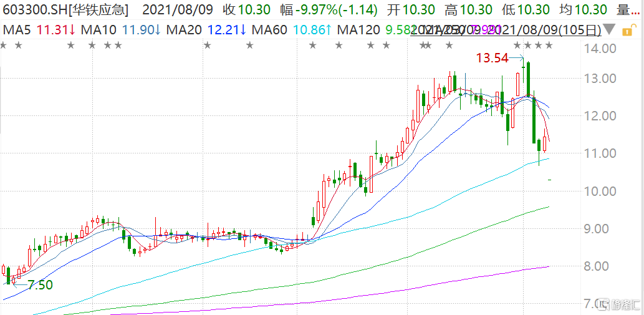
Task: Click the 高 10.30 high price
Action: coord(469,10)
